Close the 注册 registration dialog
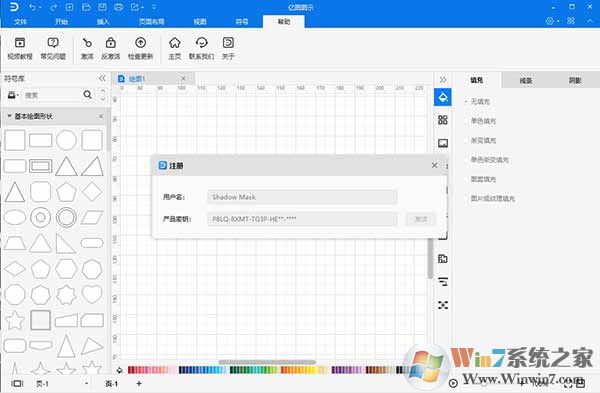 [x=434, y=165]
